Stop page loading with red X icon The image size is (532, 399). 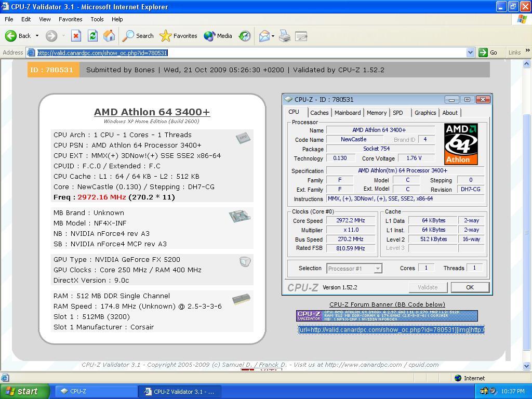pos(76,36)
